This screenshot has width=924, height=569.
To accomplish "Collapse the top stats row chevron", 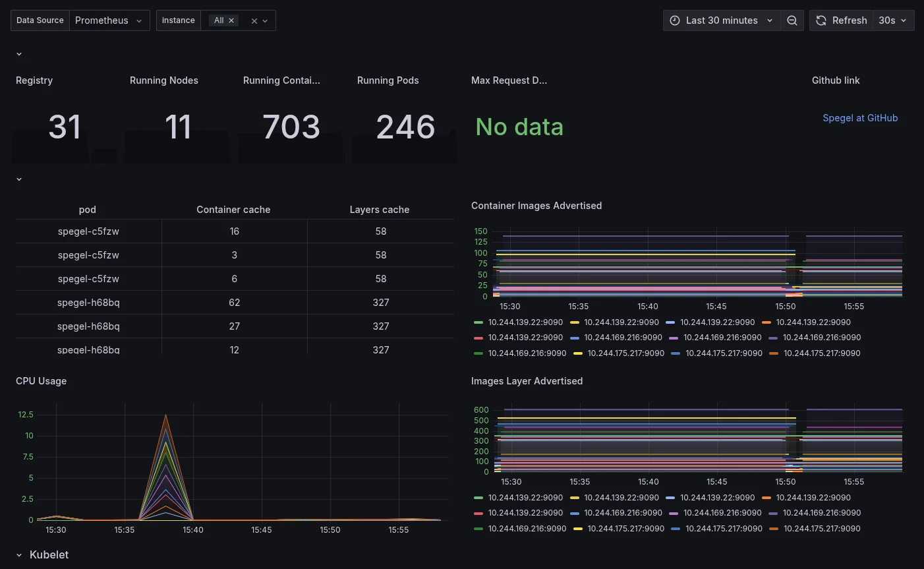I will pos(19,53).
